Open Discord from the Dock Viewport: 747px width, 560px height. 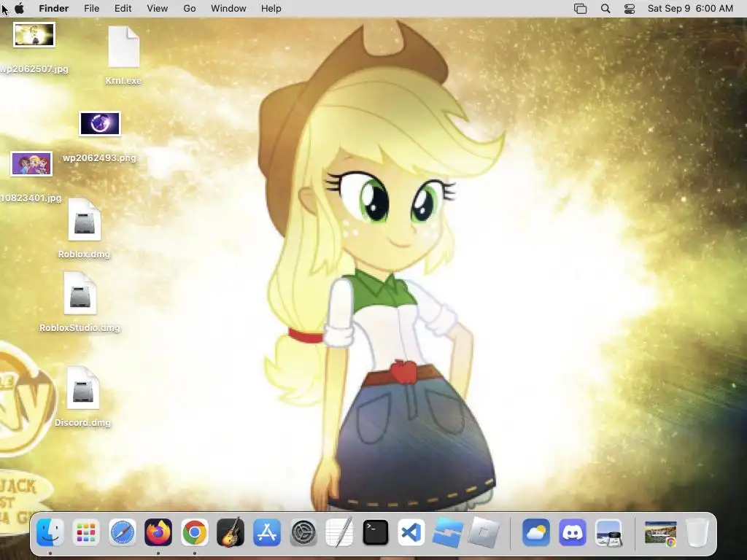[x=573, y=532]
